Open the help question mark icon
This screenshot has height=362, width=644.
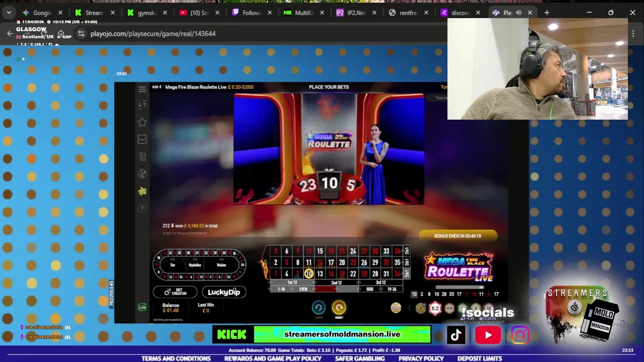[x=142, y=208]
